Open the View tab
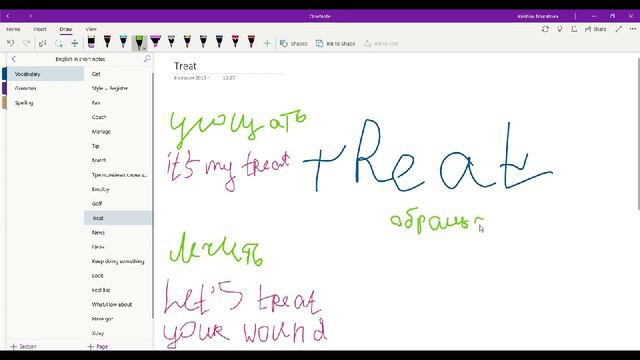The height and width of the screenshot is (360, 640). (91, 29)
